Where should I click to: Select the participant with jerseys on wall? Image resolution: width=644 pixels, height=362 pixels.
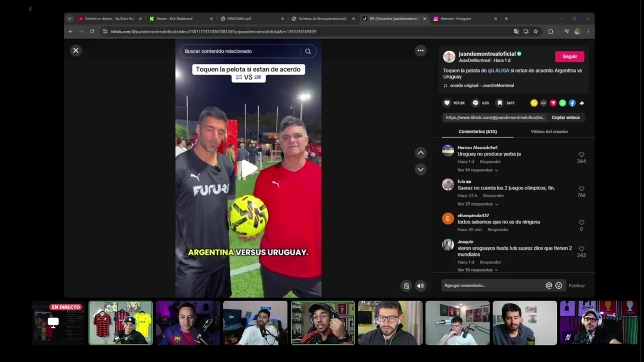coord(121,323)
